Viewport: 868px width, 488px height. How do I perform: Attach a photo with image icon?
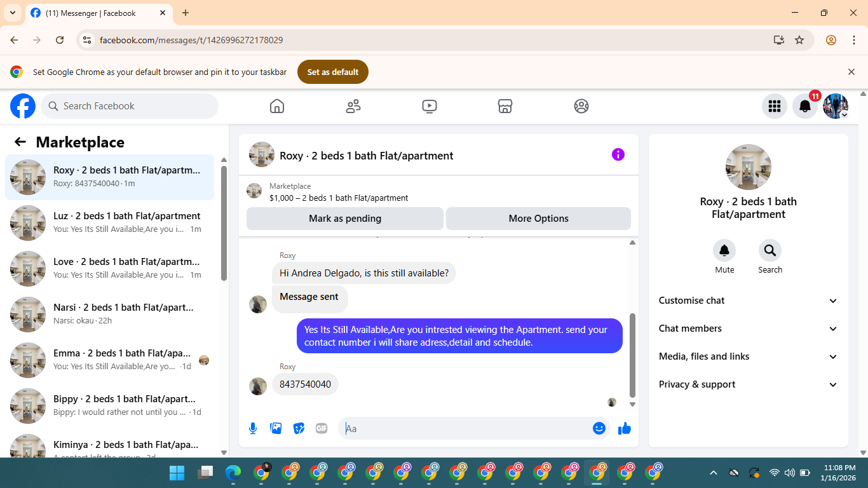pos(276,428)
